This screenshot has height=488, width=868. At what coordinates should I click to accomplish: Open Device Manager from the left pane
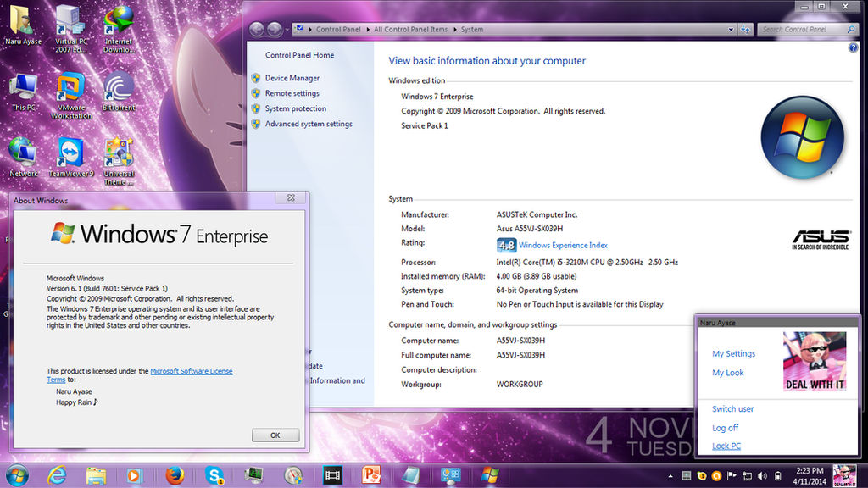click(292, 78)
